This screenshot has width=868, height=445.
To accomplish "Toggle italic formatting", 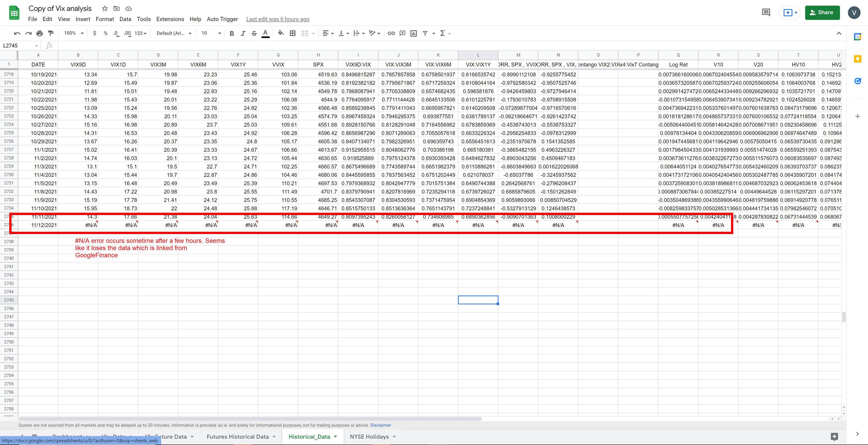I will (243, 33).
